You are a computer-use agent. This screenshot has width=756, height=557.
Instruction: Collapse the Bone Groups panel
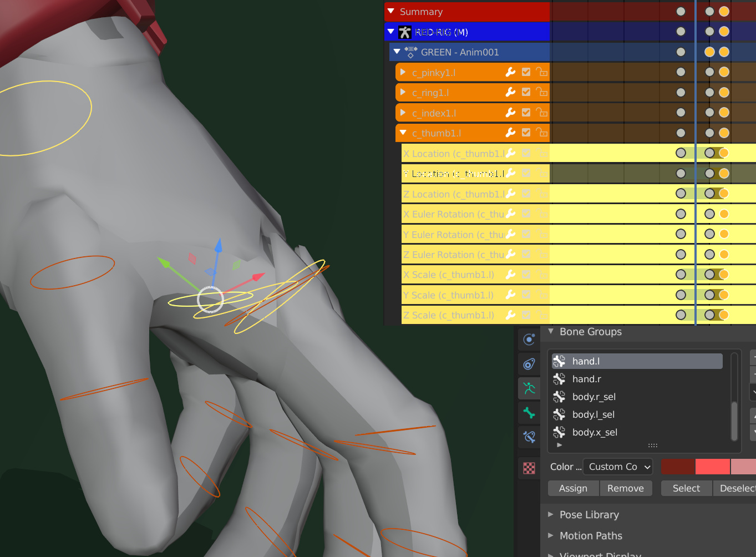click(551, 331)
